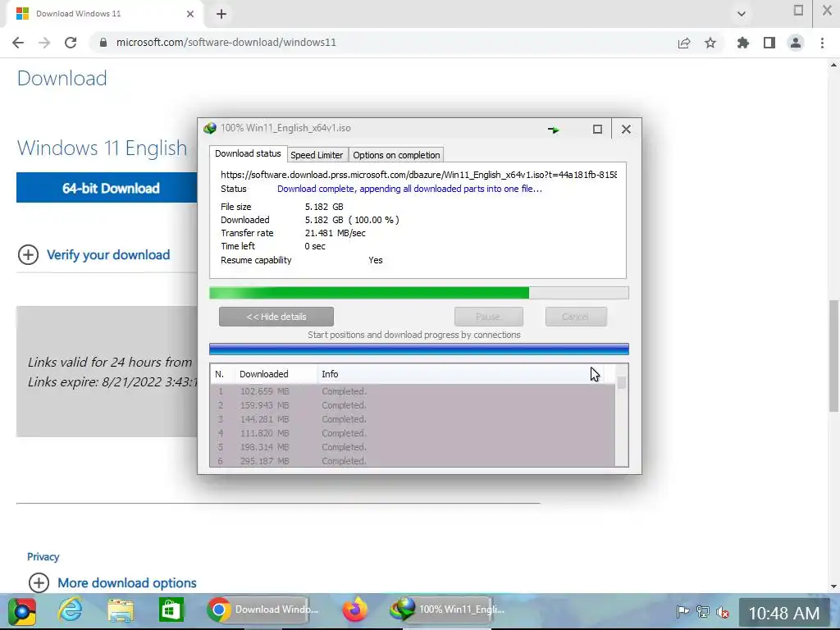Screen dimensions: 840x630
Task: Click the Downloaded column header
Action: [x=276, y=374]
